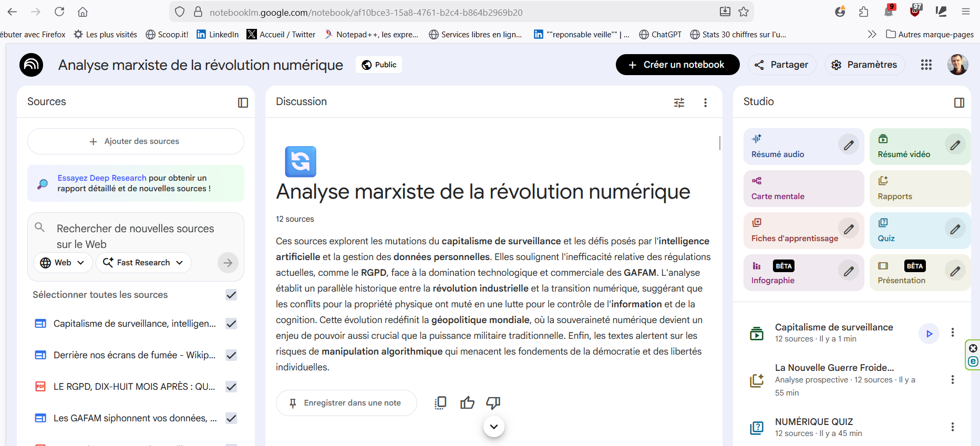This screenshot has height=446, width=980.
Task: Submit the web source search arrow
Action: click(x=228, y=263)
